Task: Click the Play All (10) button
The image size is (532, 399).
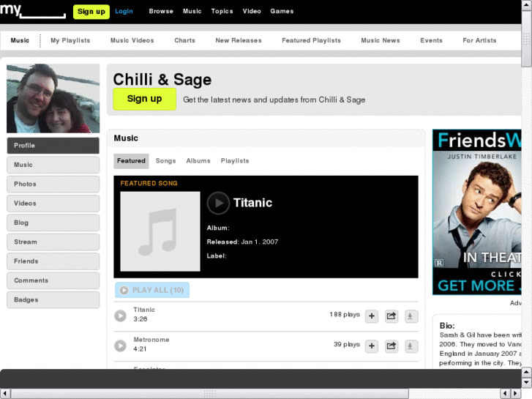Action: click(x=152, y=290)
